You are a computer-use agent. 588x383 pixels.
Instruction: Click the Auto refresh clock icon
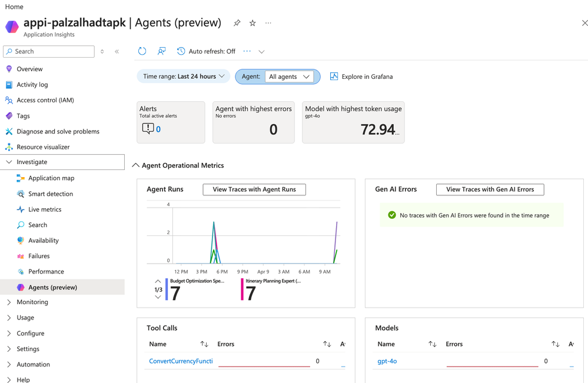coord(181,51)
